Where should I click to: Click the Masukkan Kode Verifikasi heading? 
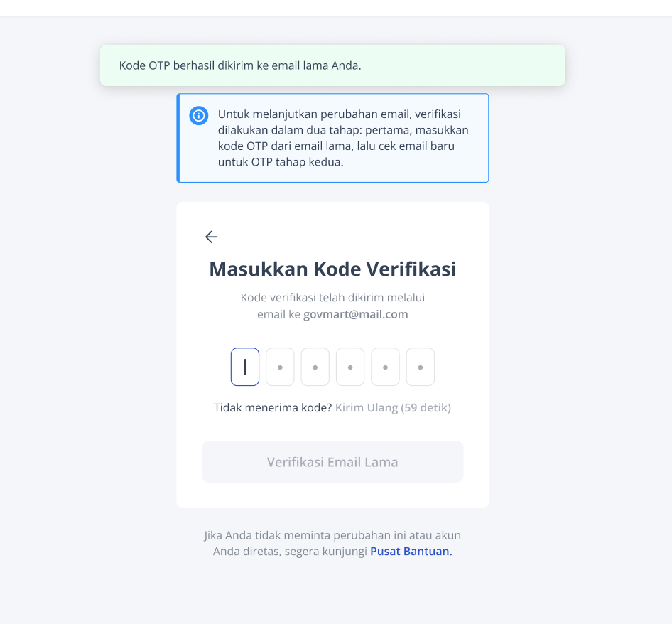[332, 269]
